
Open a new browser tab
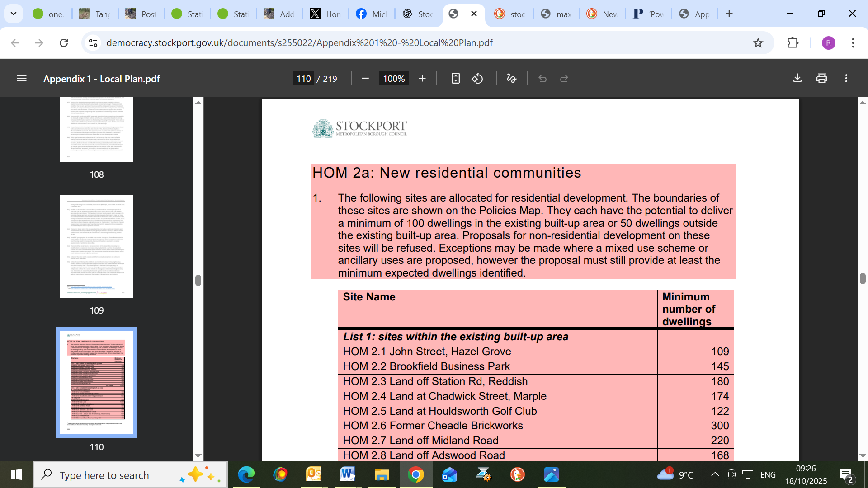(x=729, y=14)
